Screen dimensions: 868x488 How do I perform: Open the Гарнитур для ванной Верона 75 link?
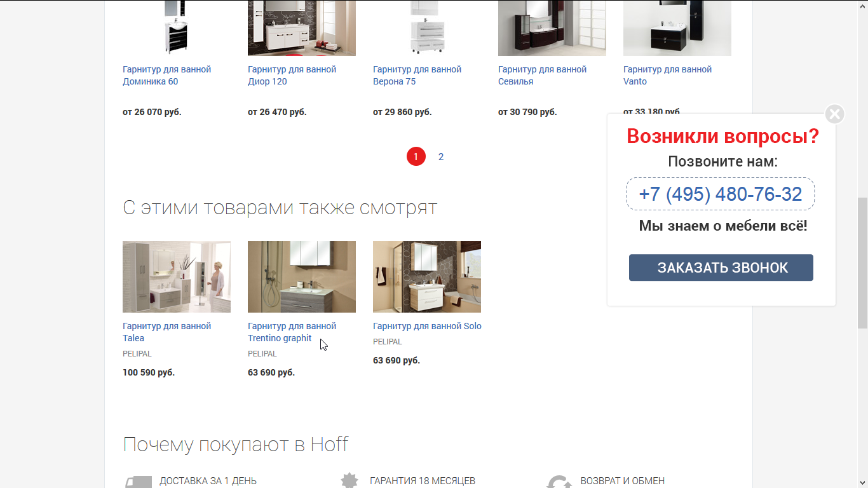(x=417, y=75)
